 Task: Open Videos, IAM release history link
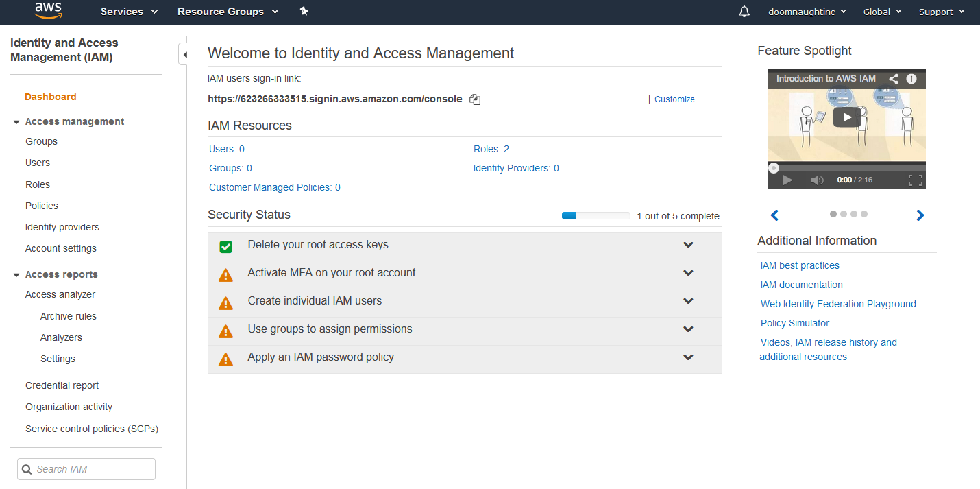click(x=829, y=349)
